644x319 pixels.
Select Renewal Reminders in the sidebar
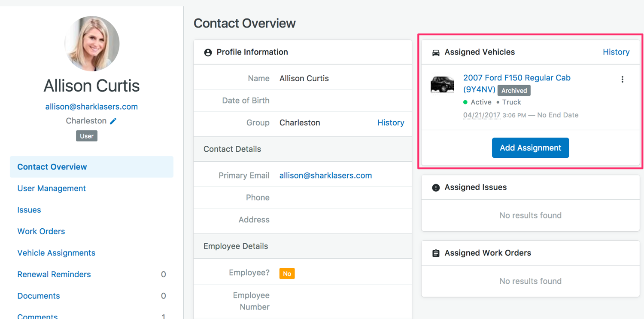point(54,274)
